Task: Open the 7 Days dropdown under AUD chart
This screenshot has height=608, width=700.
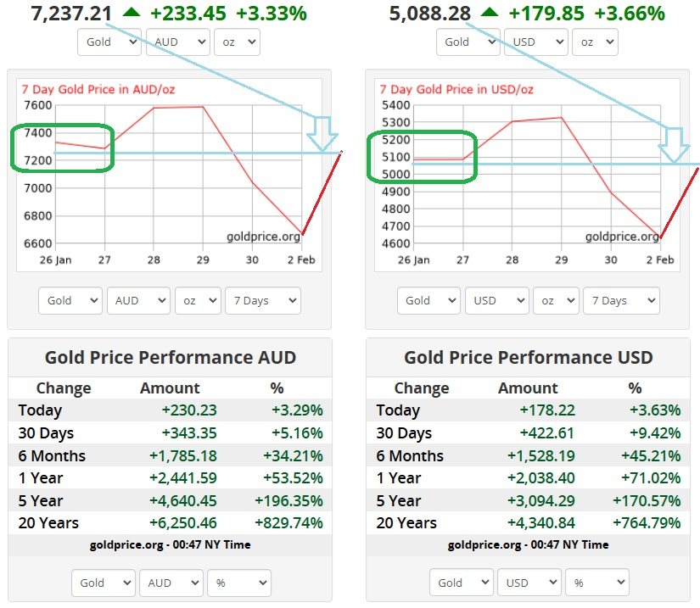Action: 262,300
